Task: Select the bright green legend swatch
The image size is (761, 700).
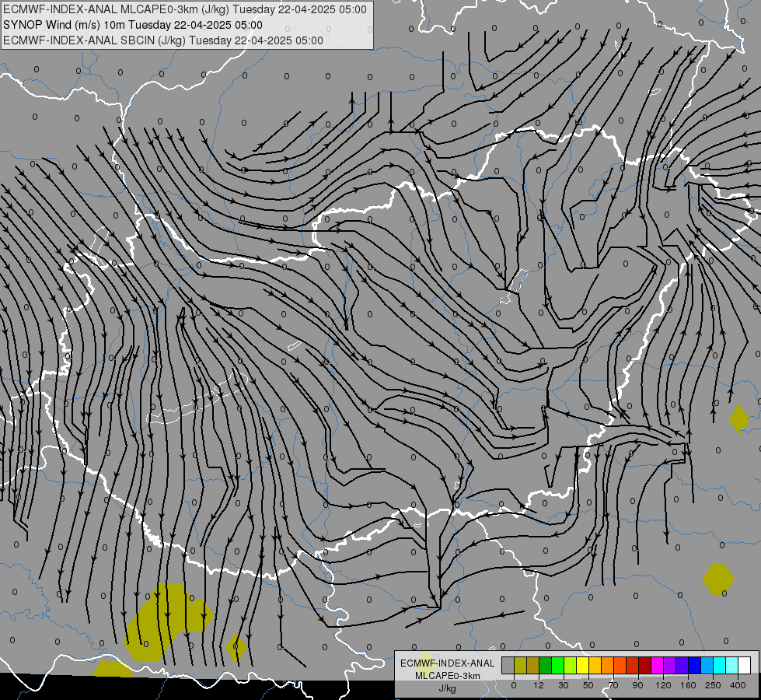Action: pos(557,665)
